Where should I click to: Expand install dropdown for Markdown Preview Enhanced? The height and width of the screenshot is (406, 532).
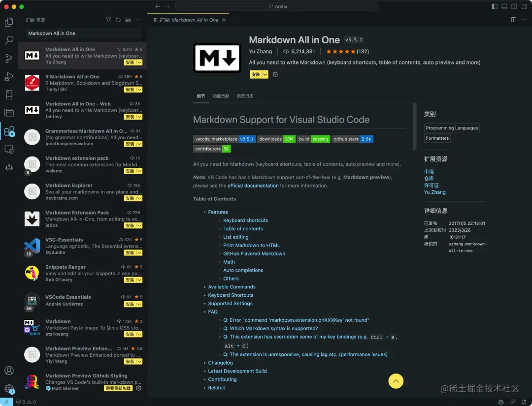coord(139,362)
